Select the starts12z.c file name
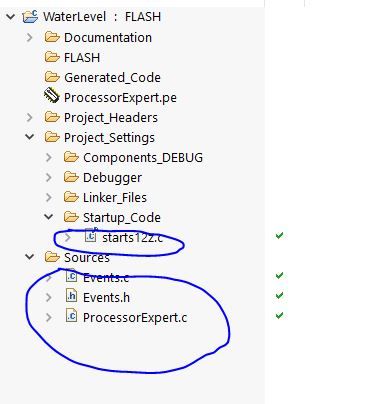The image size is (368, 404). [133, 238]
